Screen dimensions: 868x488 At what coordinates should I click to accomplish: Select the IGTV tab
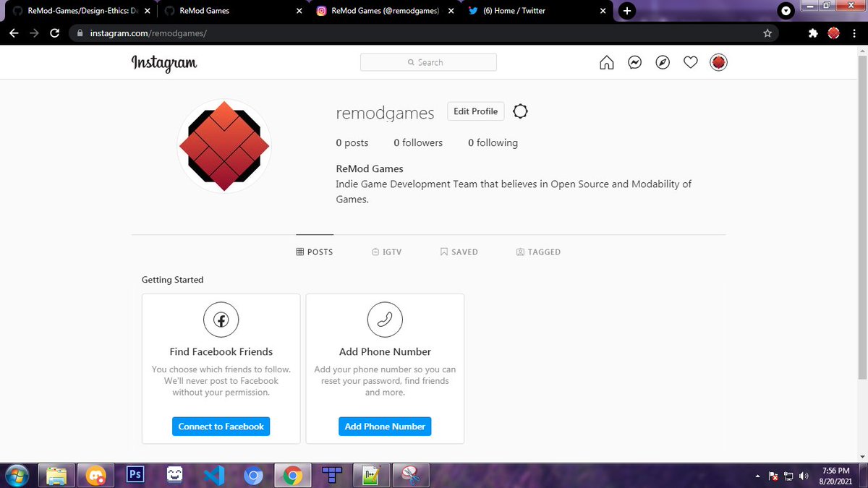[387, 252]
